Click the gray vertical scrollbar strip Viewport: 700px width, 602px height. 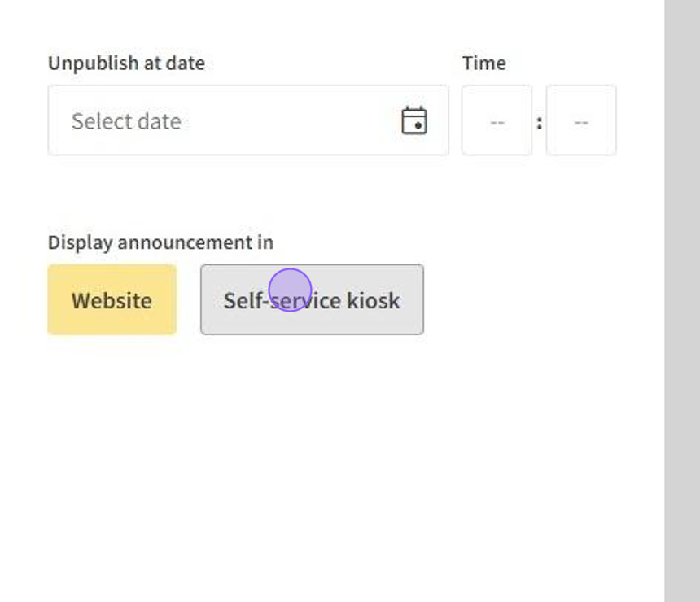click(682, 301)
